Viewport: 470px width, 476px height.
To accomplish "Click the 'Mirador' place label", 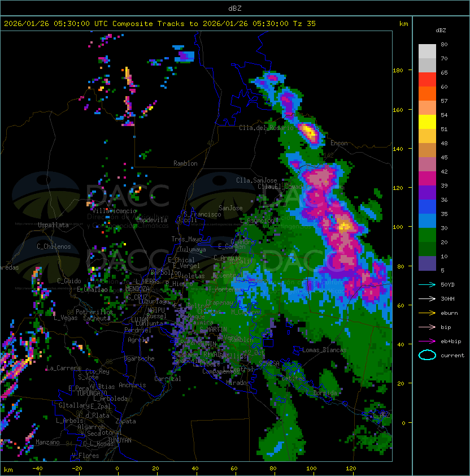I will point(238,383).
